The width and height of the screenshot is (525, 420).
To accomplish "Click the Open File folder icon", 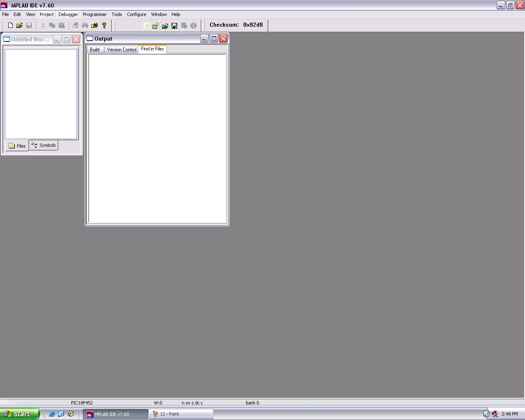I will (19, 25).
